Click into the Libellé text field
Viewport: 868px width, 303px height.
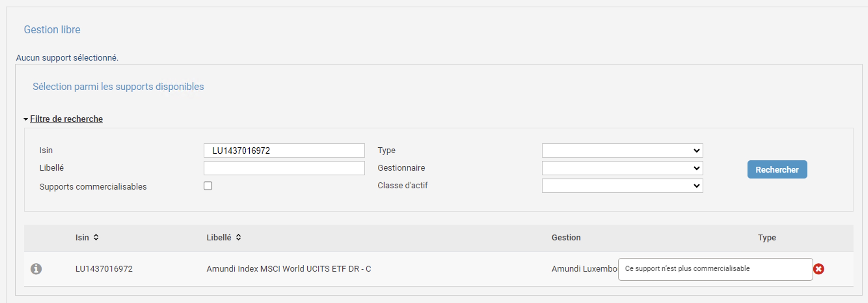(x=284, y=168)
